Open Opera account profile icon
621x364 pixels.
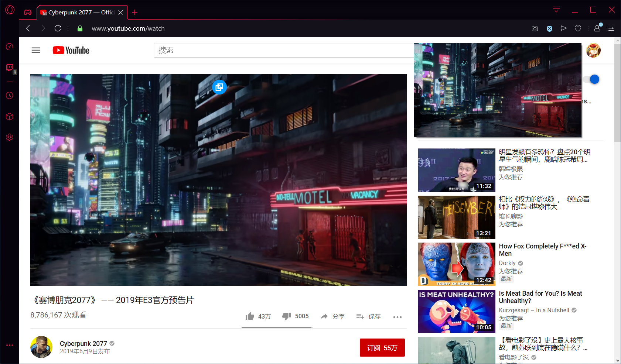point(597,28)
